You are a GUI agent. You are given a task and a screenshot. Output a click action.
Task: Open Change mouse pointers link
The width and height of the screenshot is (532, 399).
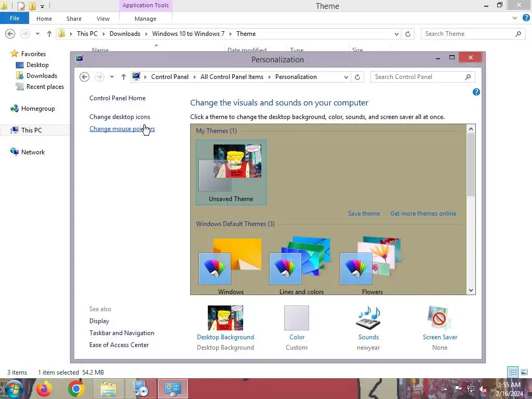click(122, 129)
